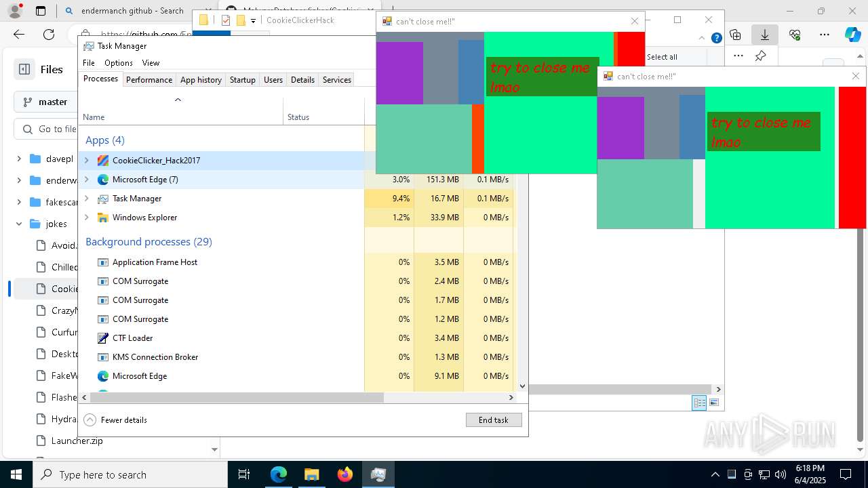Screen dimensions: 868x488
Task: Open Task View from taskbar
Action: [244, 474]
